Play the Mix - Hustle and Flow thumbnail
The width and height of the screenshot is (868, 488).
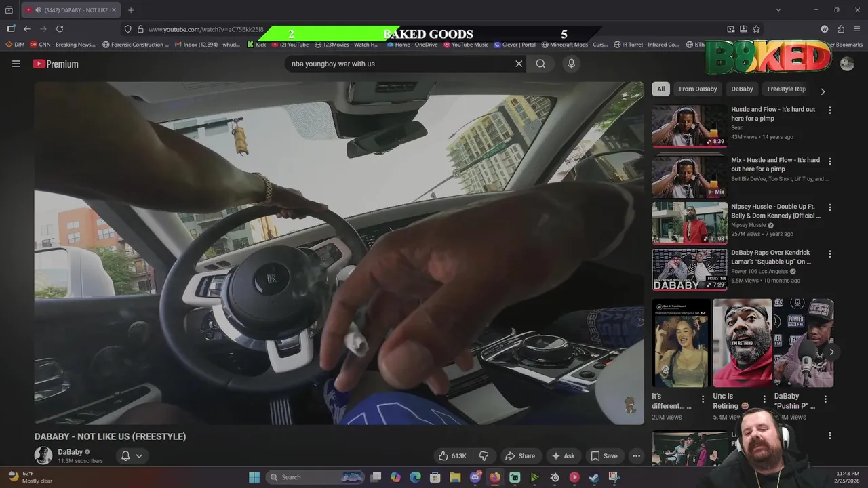pos(690,176)
